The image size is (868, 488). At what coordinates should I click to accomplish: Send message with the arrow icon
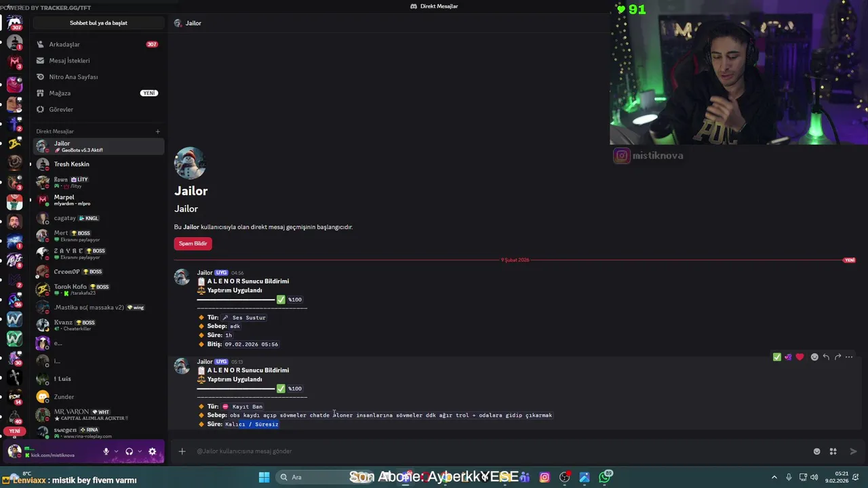coord(853,451)
